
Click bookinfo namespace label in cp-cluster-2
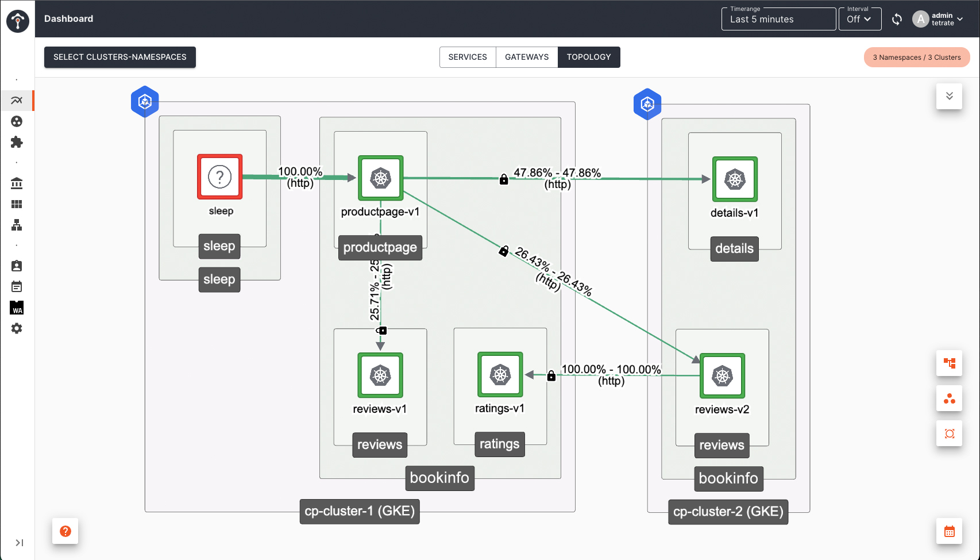pos(729,479)
